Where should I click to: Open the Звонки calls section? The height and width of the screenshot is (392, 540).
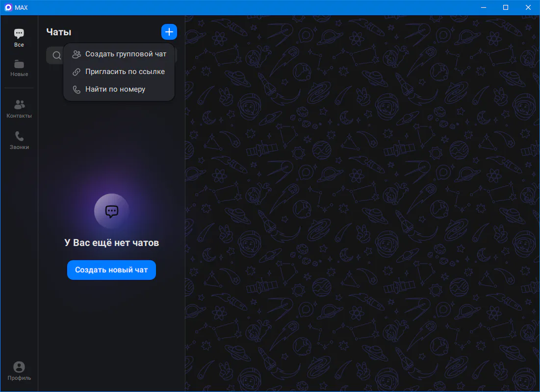pyautogui.click(x=19, y=140)
